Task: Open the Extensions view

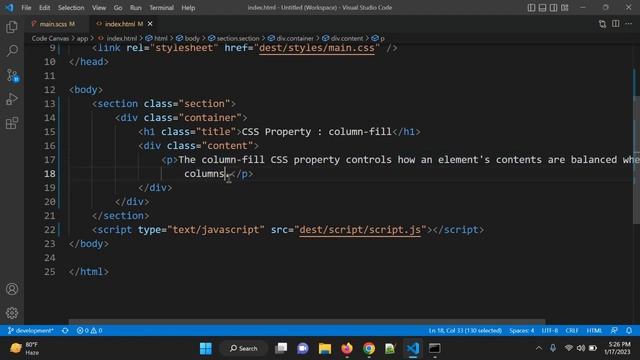Action: pyautogui.click(x=12, y=123)
